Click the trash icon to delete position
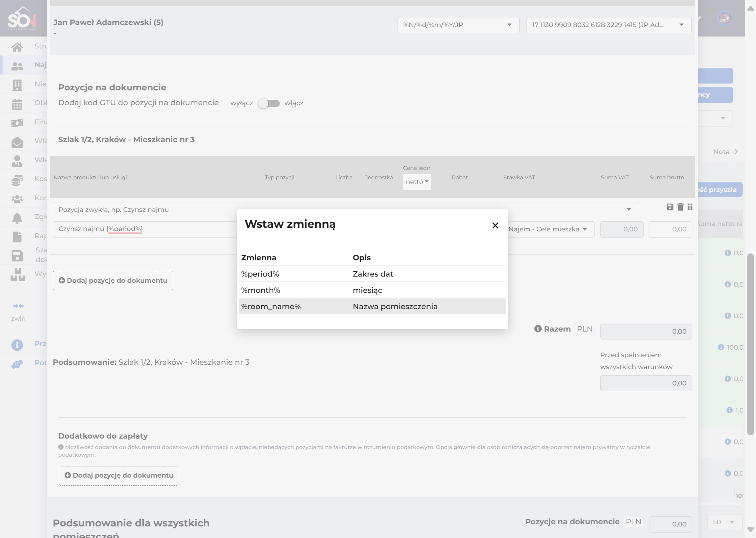Screen dimensions: 756x538 [x=680, y=207]
